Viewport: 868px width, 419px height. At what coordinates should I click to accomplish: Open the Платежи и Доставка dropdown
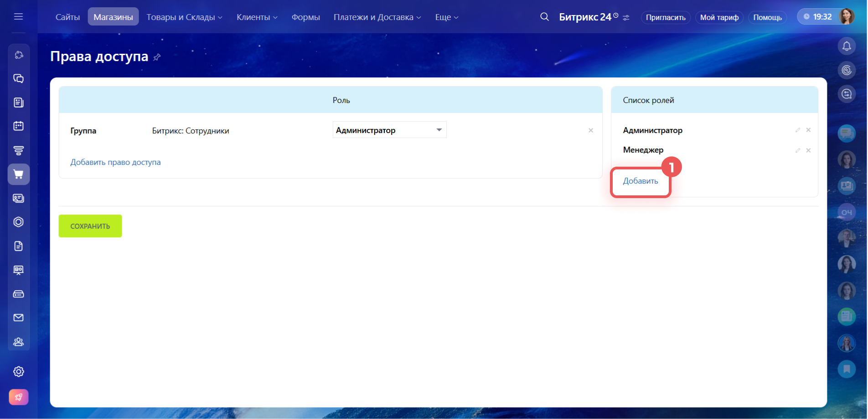tap(377, 17)
